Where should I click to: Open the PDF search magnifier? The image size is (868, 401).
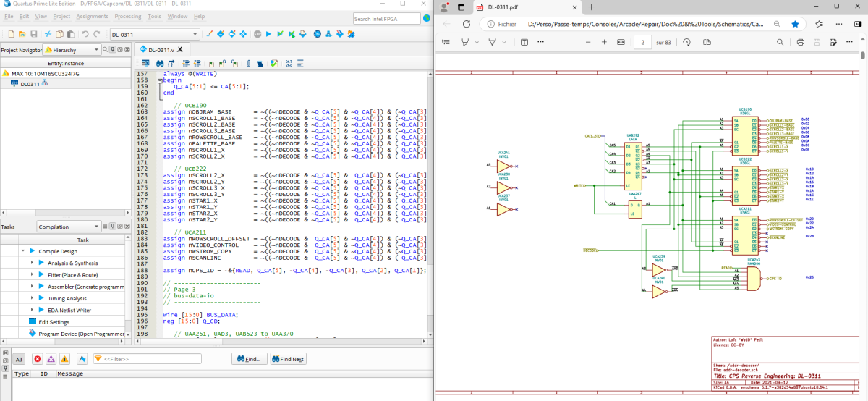780,42
